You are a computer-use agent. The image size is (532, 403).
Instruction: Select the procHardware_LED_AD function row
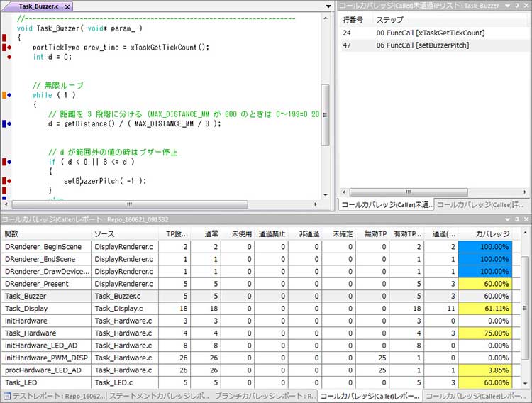260,370
